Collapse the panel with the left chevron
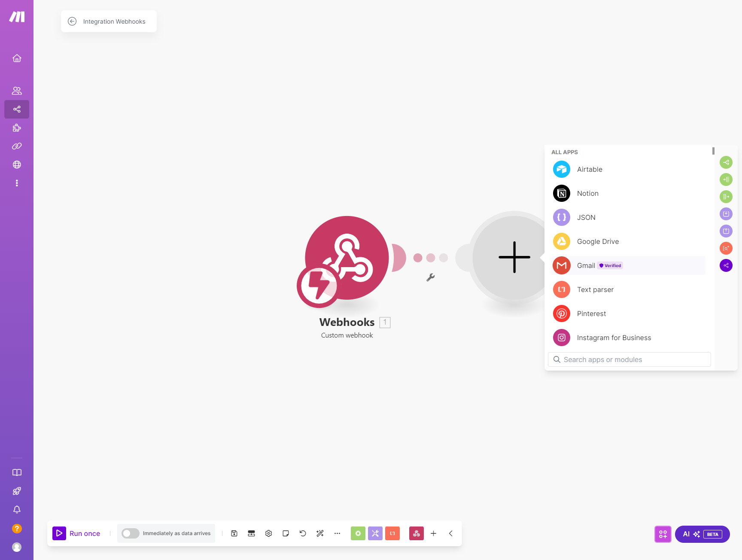Viewport: 742px width, 560px height. (450, 533)
